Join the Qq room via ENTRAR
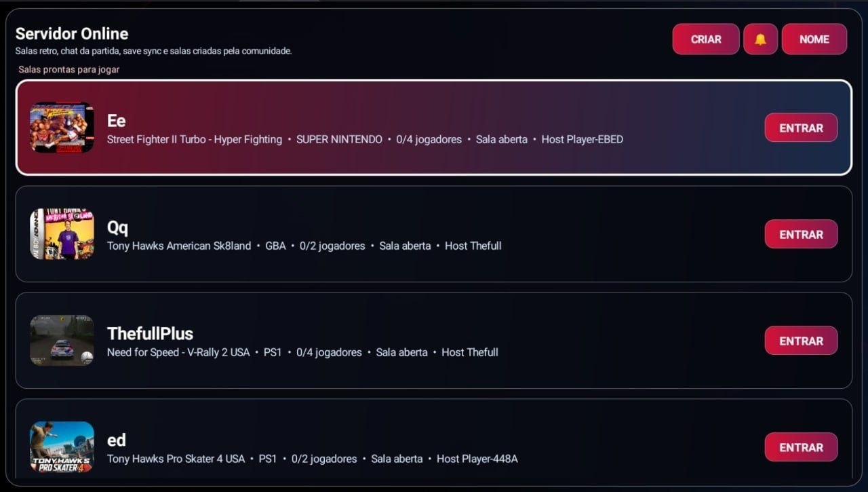868x492 pixels. pyautogui.click(x=801, y=234)
